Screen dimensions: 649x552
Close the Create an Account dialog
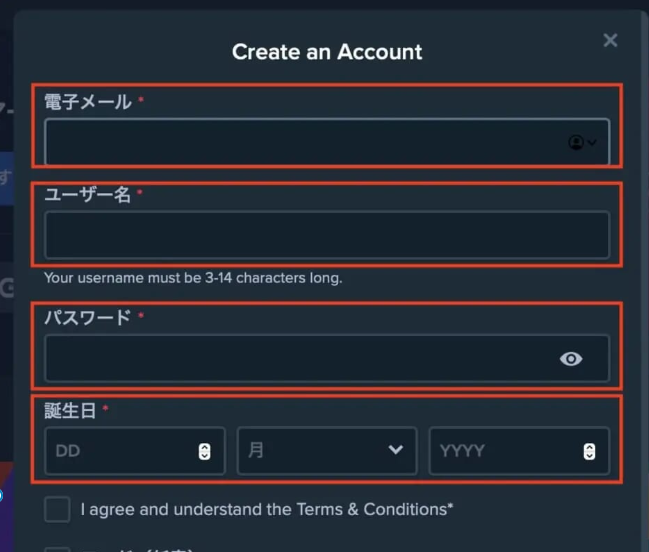tap(610, 41)
